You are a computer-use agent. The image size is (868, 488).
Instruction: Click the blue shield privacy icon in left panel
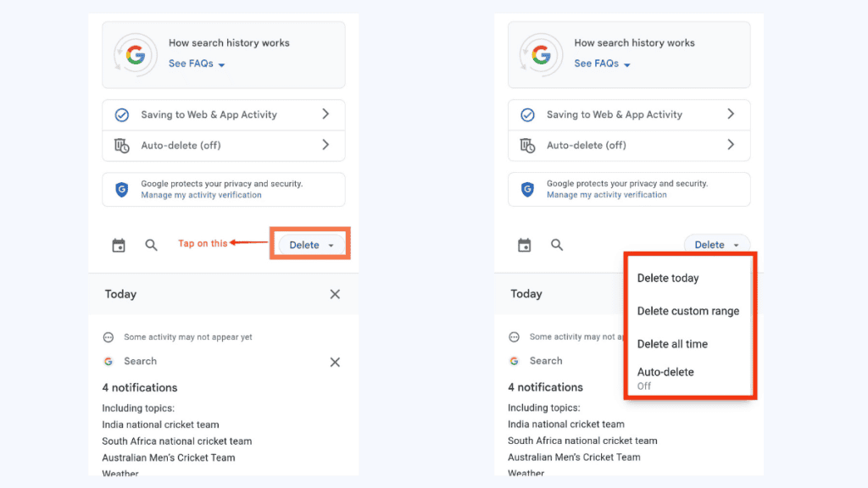[121, 190]
